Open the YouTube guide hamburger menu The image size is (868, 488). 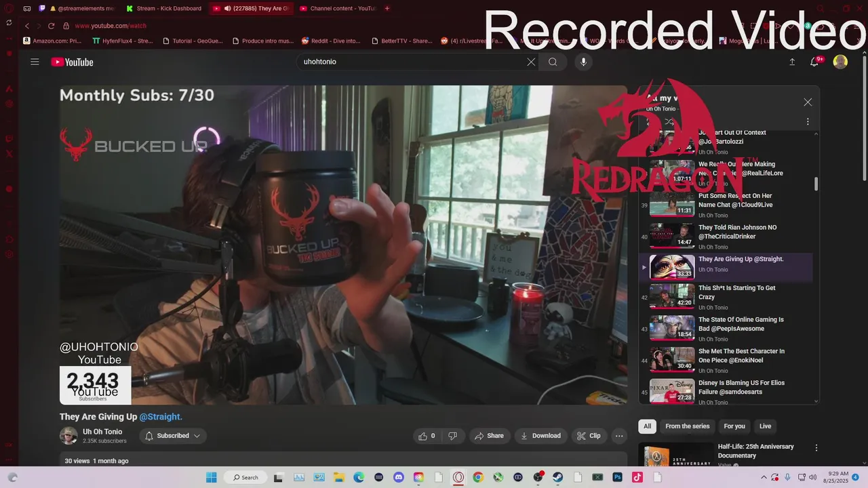tap(35, 62)
